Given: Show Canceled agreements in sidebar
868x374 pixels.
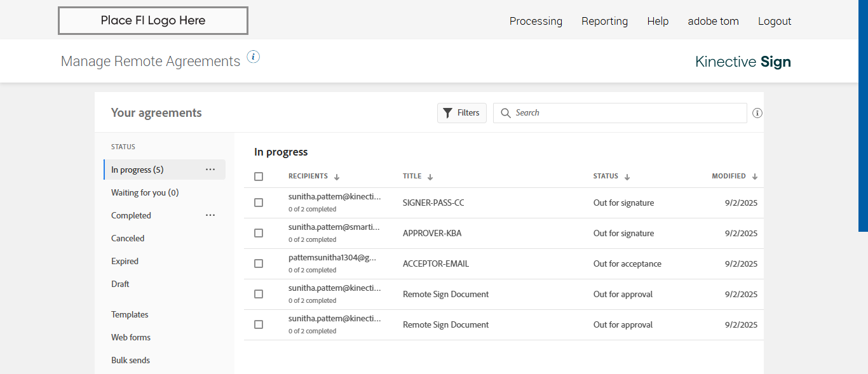Looking at the screenshot, I should tap(128, 238).
